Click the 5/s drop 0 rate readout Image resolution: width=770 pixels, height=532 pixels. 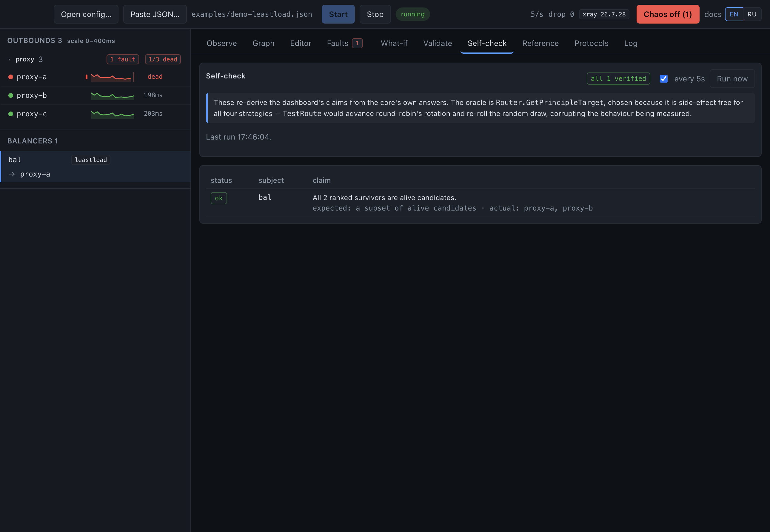click(x=552, y=14)
